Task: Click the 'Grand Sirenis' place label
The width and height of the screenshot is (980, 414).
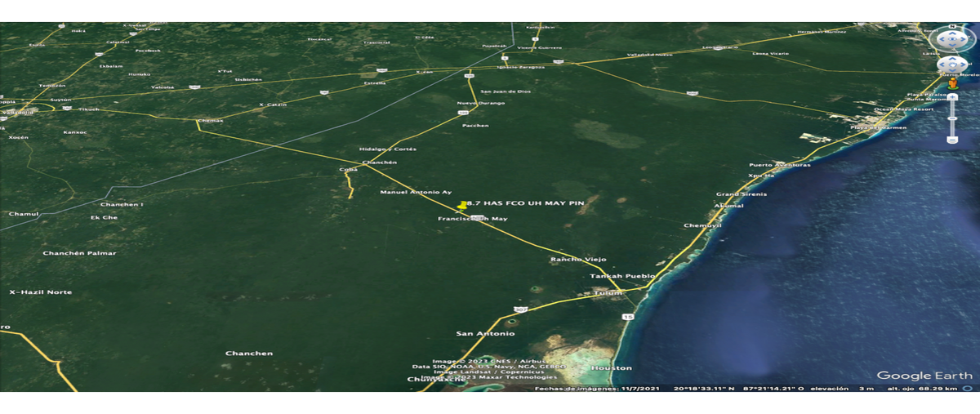Action: tap(742, 194)
